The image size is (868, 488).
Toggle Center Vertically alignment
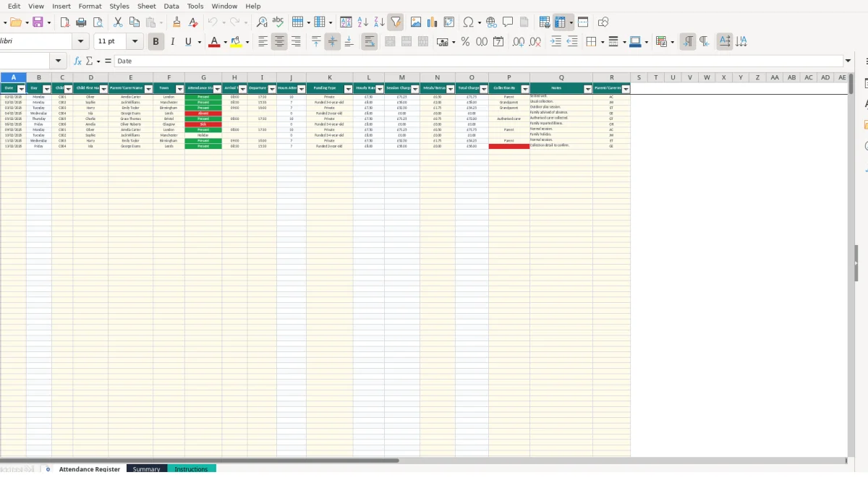click(x=333, y=42)
